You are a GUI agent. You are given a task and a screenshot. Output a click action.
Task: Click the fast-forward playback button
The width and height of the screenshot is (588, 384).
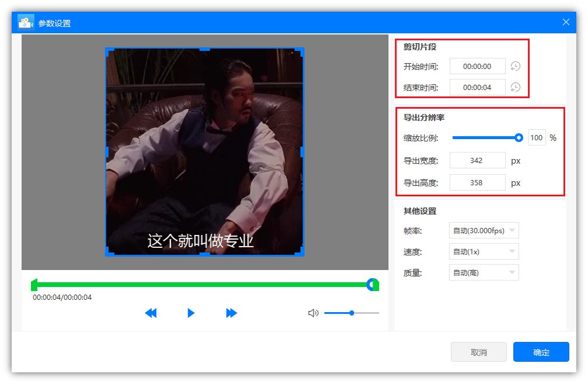coord(231,313)
